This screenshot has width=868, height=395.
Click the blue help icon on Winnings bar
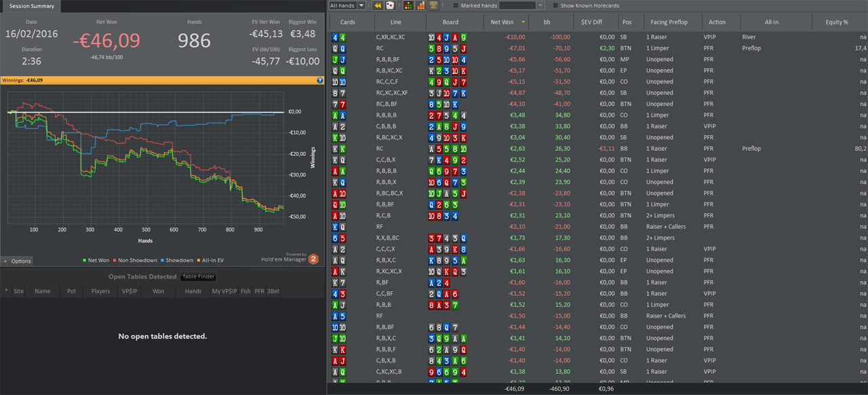tap(320, 80)
